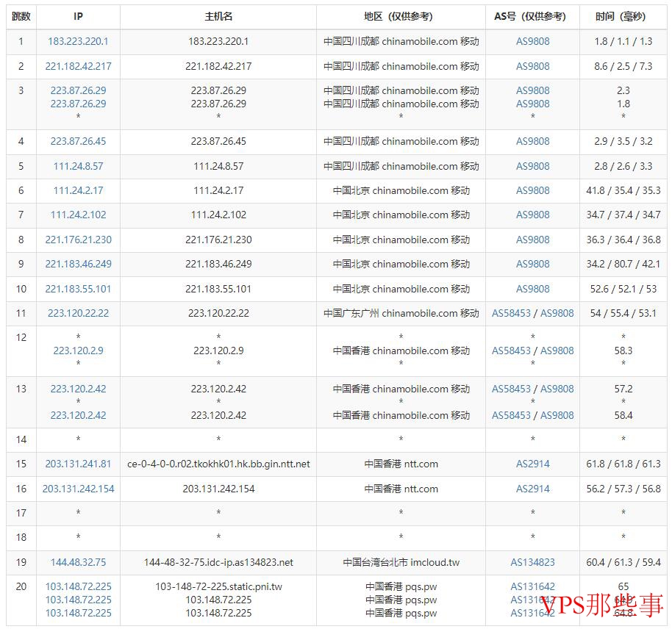
Task: Open IP link 221.182.42.217
Action: pyautogui.click(x=78, y=66)
